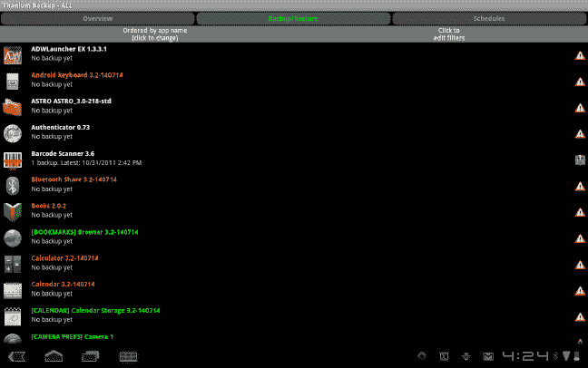Tap the ADWLauncher EX app icon
588x368 pixels.
tap(13, 54)
